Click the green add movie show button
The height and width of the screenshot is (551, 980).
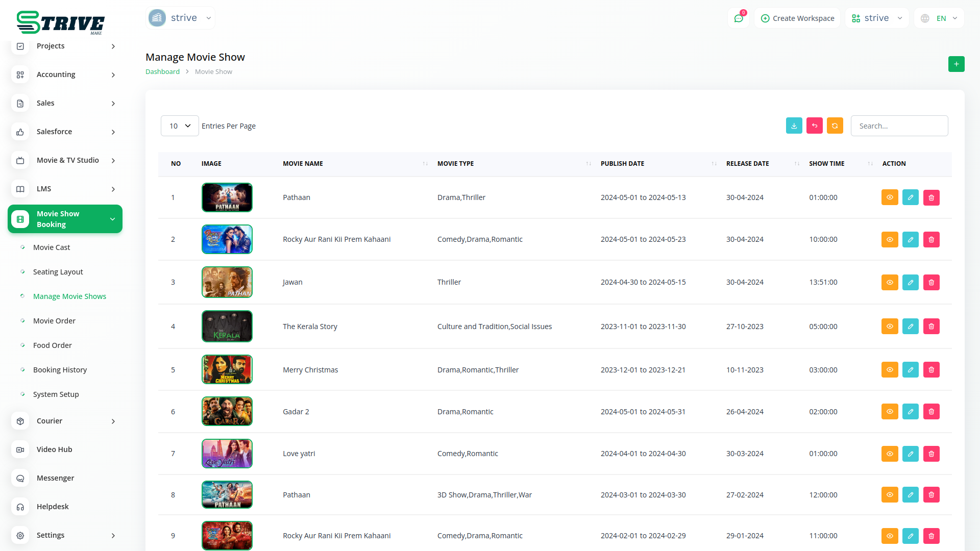(x=956, y=64)
